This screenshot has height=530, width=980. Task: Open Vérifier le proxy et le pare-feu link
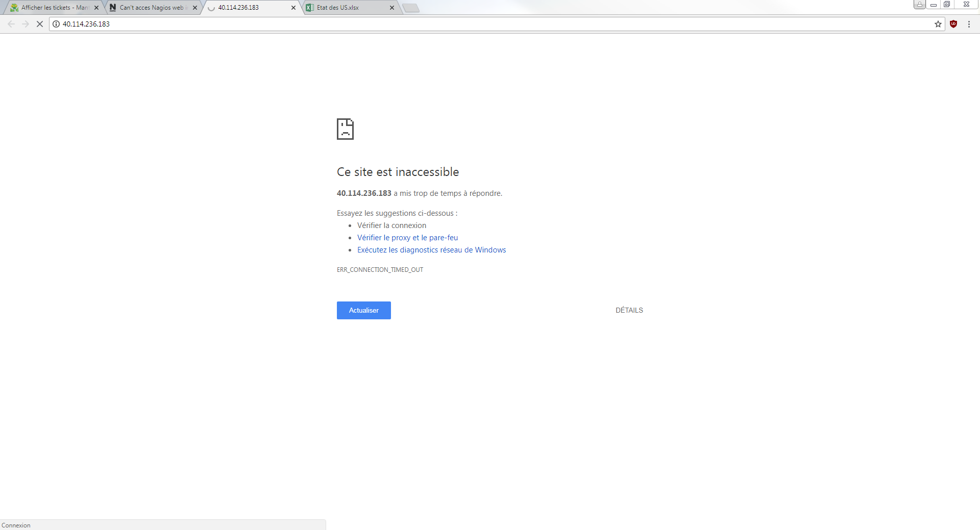pyautogui.click(x=407, y=238)
